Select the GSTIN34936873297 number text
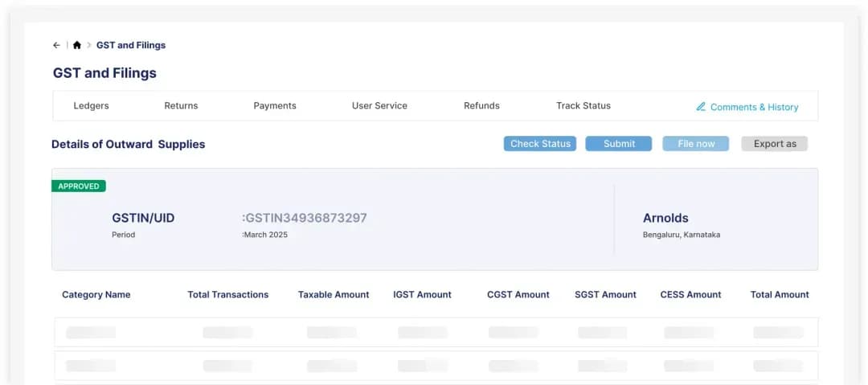 [x=306, y=219]
